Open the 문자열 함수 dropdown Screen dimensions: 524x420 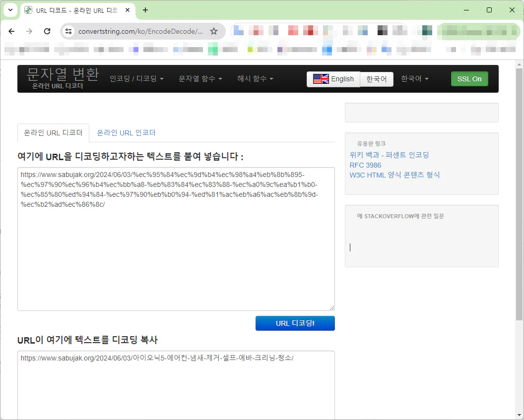[x=200, y=78]
